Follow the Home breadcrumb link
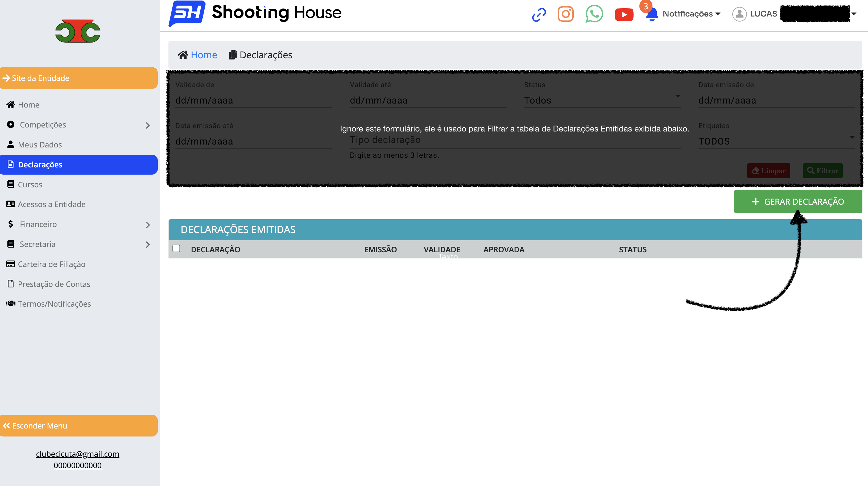This screenshot has width=868, height=486. coord(204,55)
